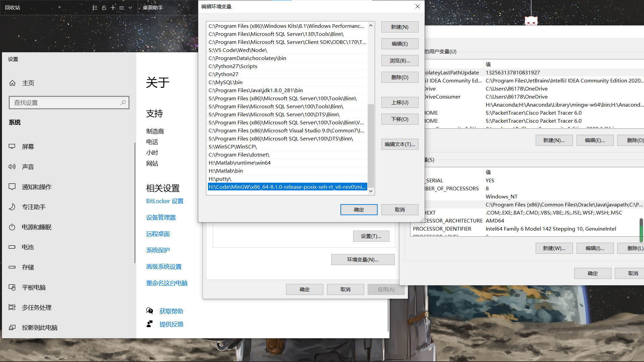
Task: Open the 高级系统设置 link
Action: [164, 267]
